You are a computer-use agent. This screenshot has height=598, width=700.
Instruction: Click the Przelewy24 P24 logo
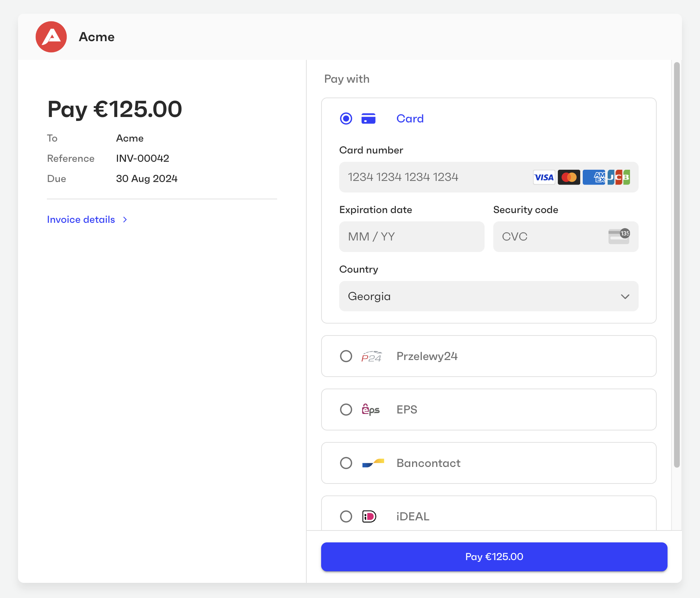[372, 356]
